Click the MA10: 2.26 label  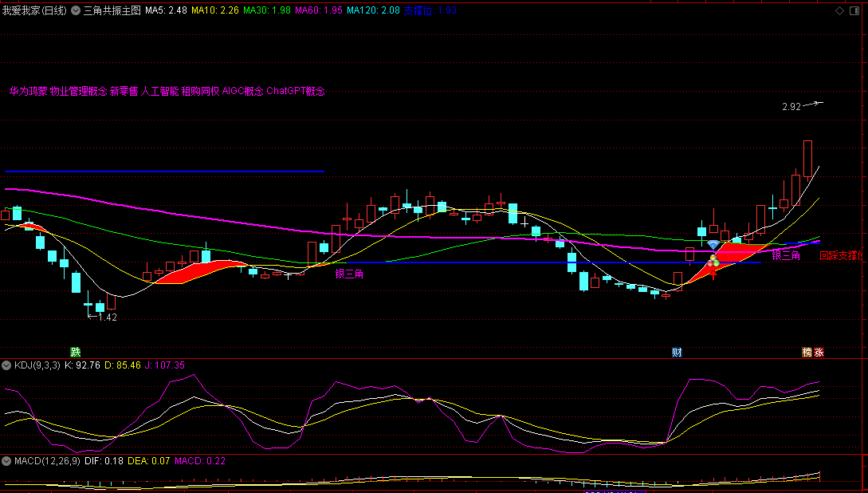215,10
